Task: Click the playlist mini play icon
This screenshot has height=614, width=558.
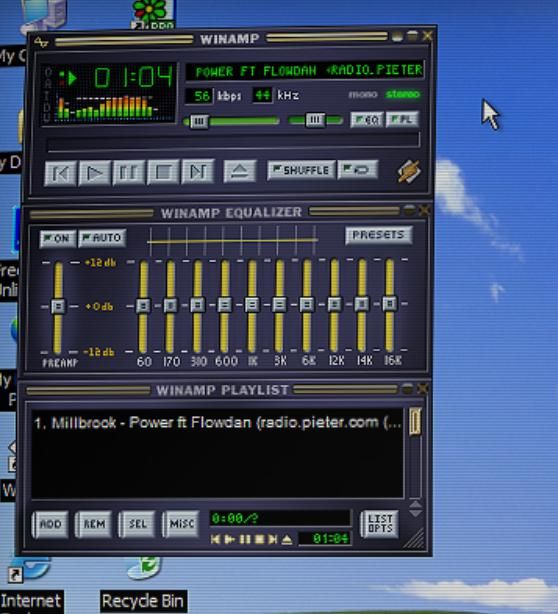Action: pos(229,540)
